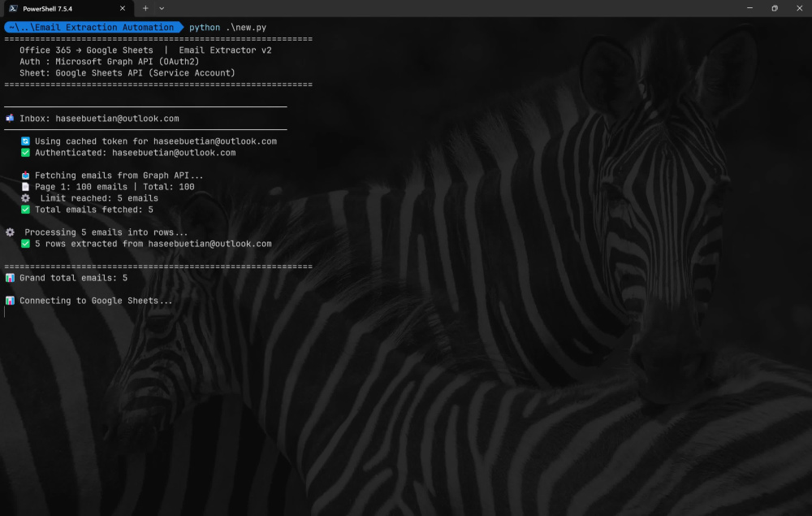
Task: Minimize the terminal window
Action: 749,8
